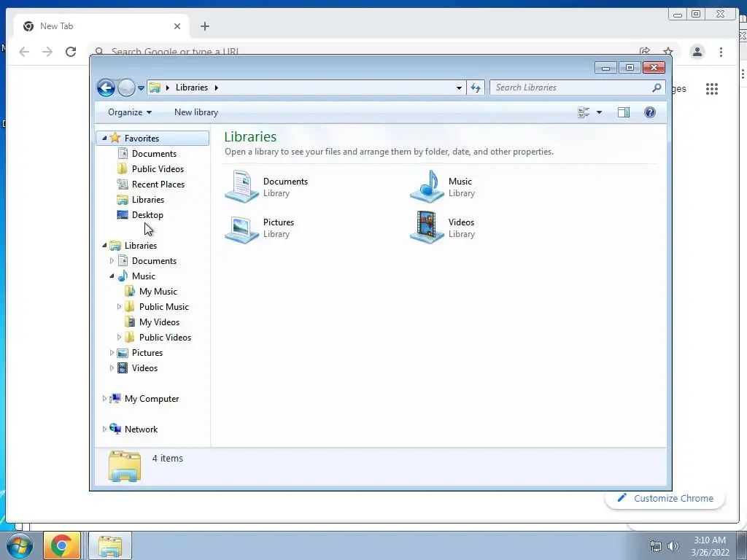
Task: Open the Documents library icon
Action: coord(241,187)
